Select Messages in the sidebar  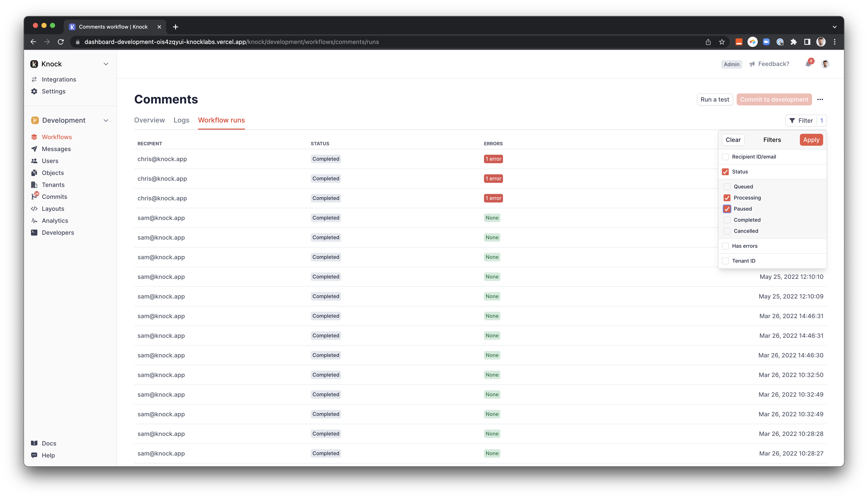56,149
